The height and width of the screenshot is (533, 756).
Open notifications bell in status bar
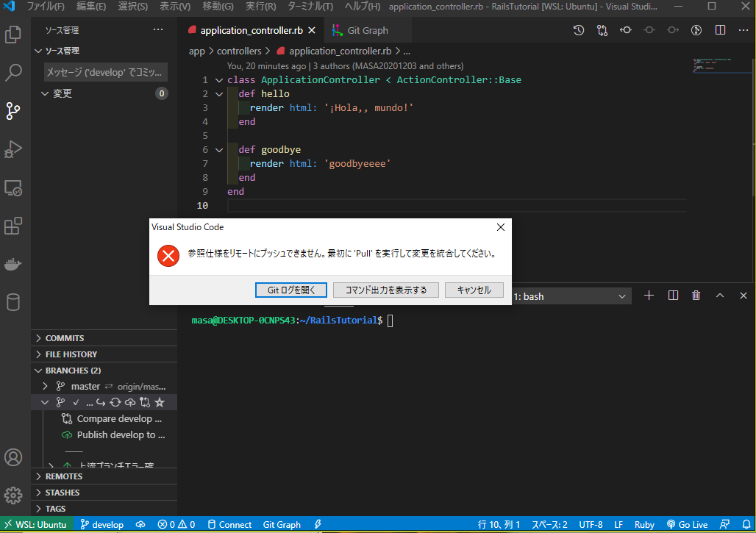746,524
